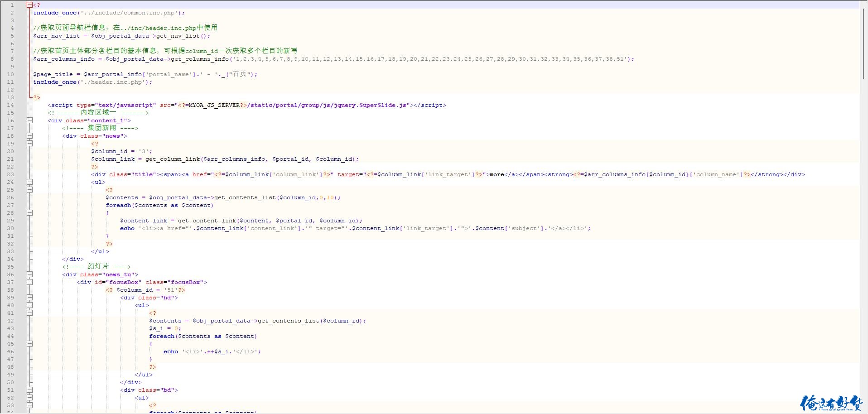Collapse the brace fold marker on line 45
This screenshot has width=868, height=414.
[x=29, y=344]
